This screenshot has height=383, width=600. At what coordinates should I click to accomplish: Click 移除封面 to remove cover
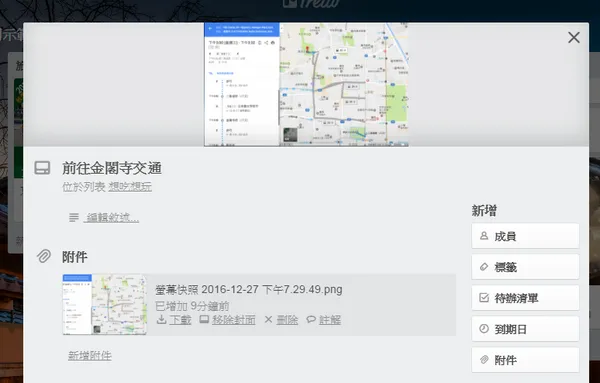[234, 319]
